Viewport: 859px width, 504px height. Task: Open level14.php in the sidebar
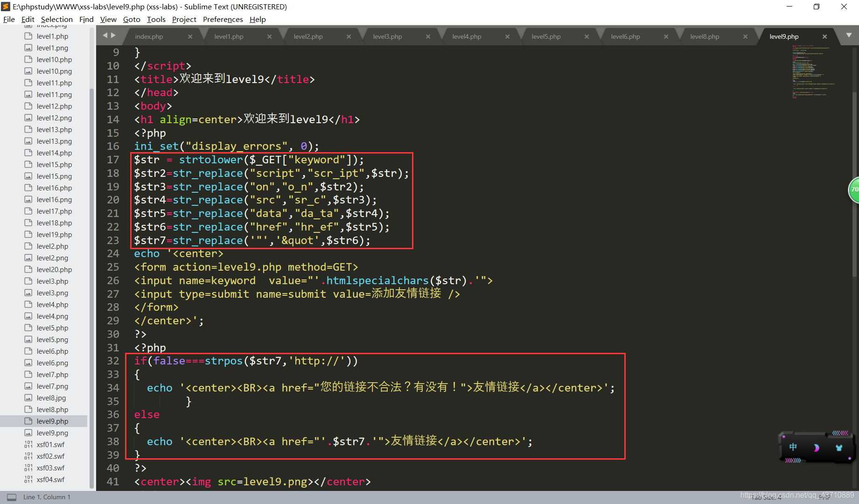[x=54, y=153]
